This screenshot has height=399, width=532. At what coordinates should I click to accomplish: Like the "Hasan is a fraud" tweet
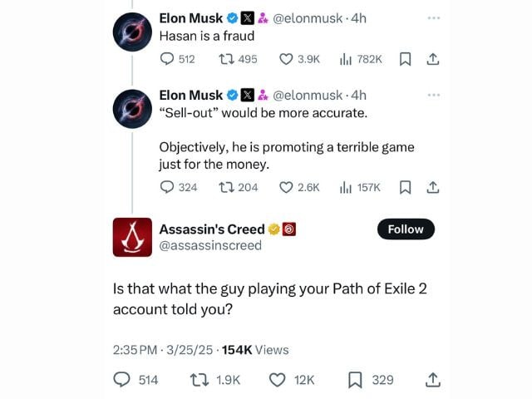(x=287, y=59)
